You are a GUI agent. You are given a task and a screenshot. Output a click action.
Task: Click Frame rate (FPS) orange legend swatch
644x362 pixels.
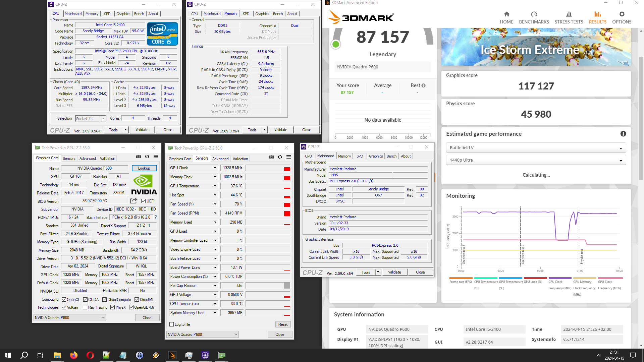point(461,278)
